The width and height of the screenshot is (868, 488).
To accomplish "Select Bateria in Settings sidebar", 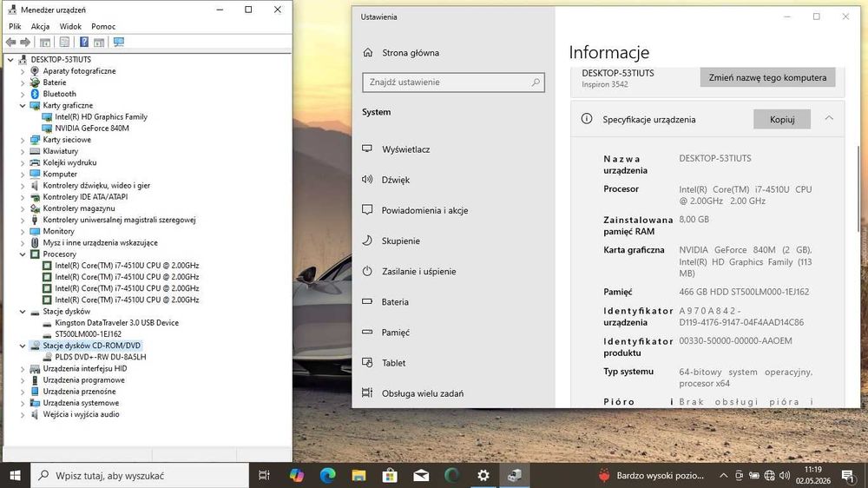I will [x=395, y=302].
